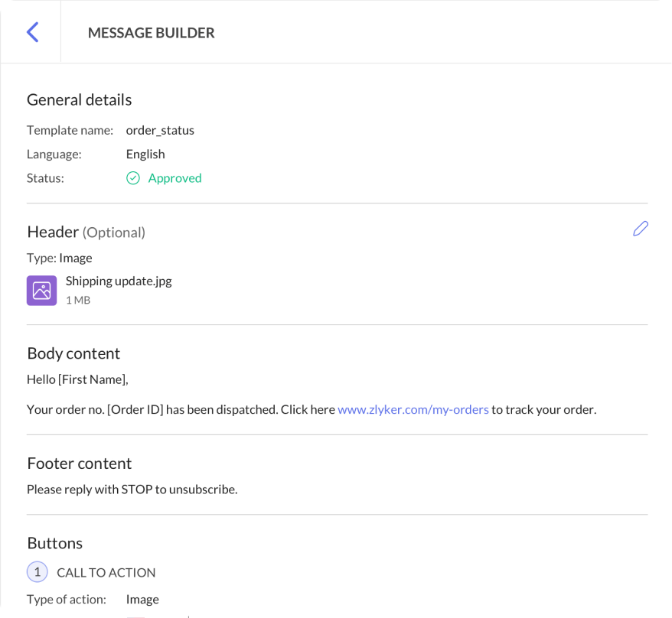Click the back arrow icon
The width and height of the screenshot is (672, 618).
pyautogui.click(x=32, y=32)
